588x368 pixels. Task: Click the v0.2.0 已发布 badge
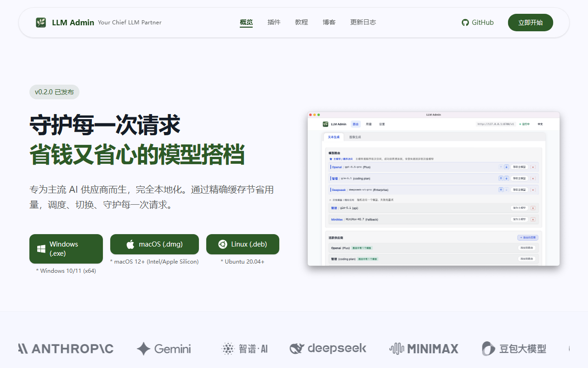54,92
